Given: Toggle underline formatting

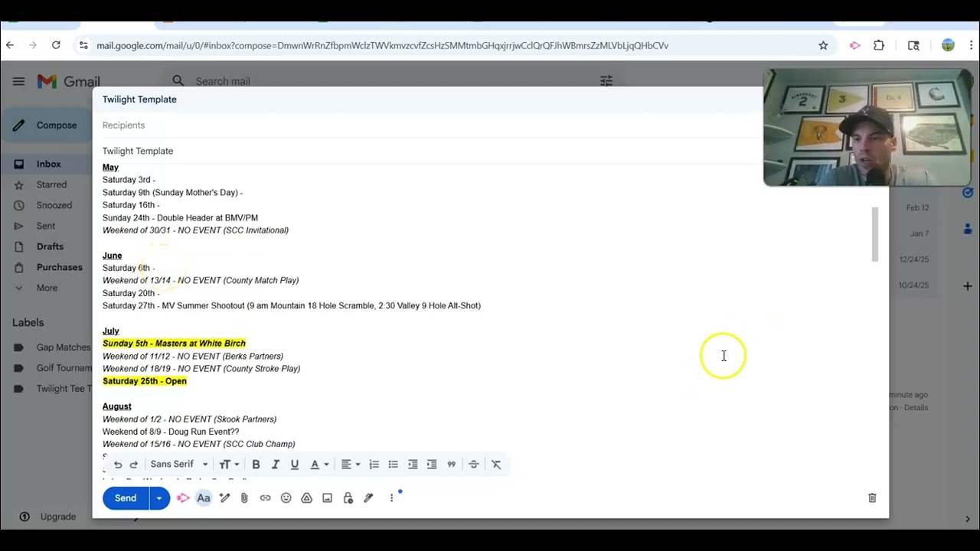Looking at the screenshot, I should point(294,465).
